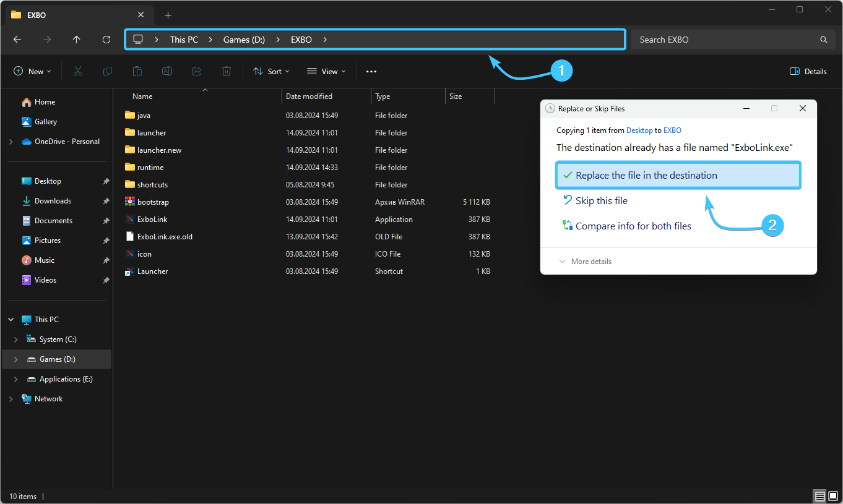
Task: Select Downloads in navigation pane
Action: [x=53, y=201]
